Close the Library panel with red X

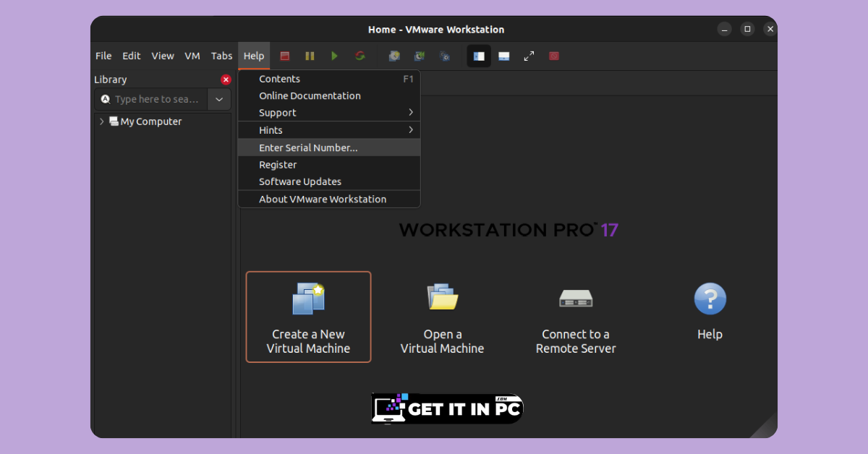(x=226, y=80)
